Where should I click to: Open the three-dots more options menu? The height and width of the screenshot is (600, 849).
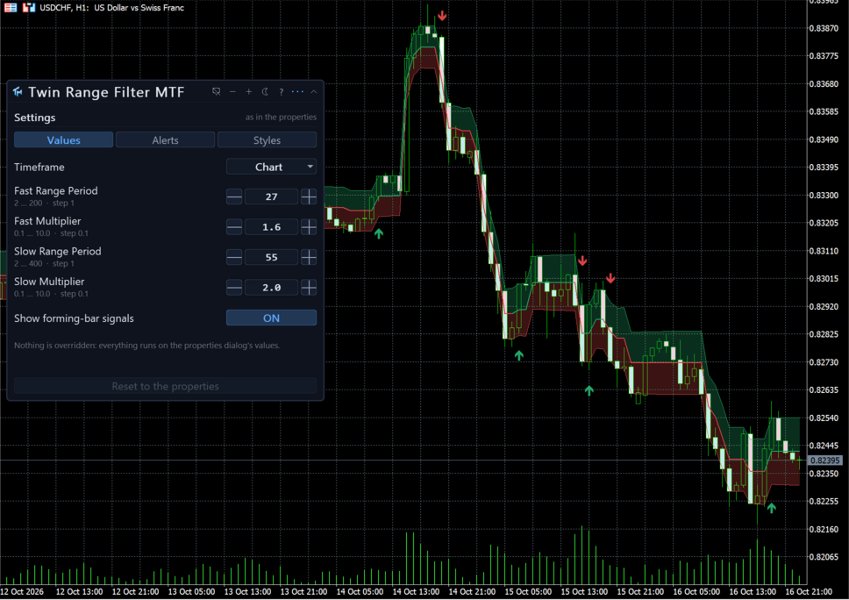click(x=297, y=92)
